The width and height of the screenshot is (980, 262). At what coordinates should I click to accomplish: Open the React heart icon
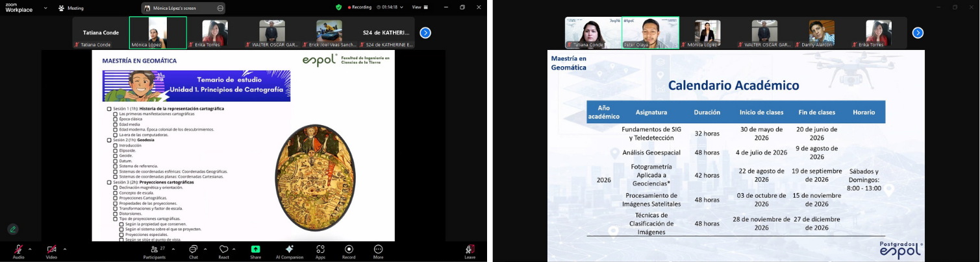click(x=223, y=249)
